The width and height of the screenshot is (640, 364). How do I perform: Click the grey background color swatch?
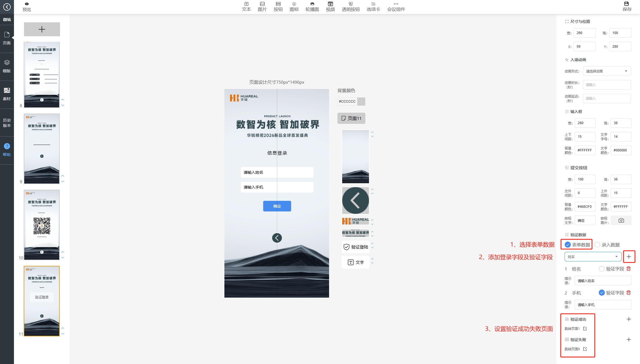361,101
